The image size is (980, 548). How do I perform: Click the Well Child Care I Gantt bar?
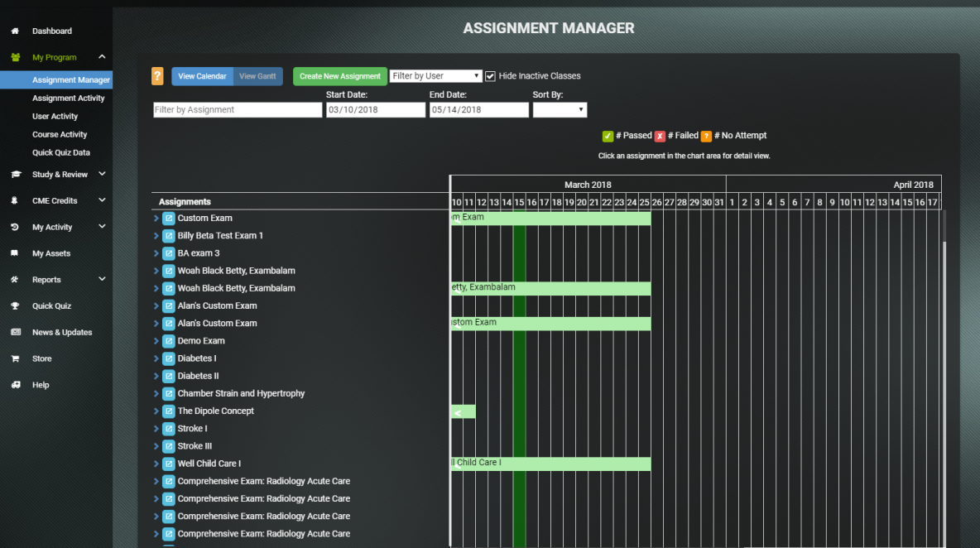click(x=550, y=464)
